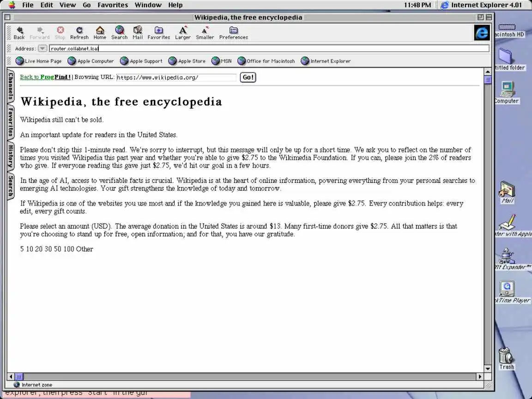Click the '100' donation amount text
Screen dimensions: 532x399
[68, 249]
